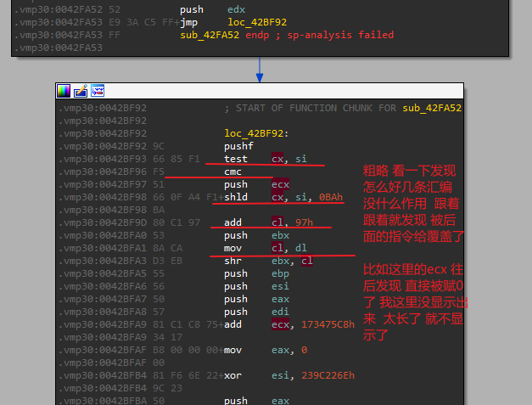
Task: Select the loc_42BF92: label line
Action: click(x=256, y=133)
